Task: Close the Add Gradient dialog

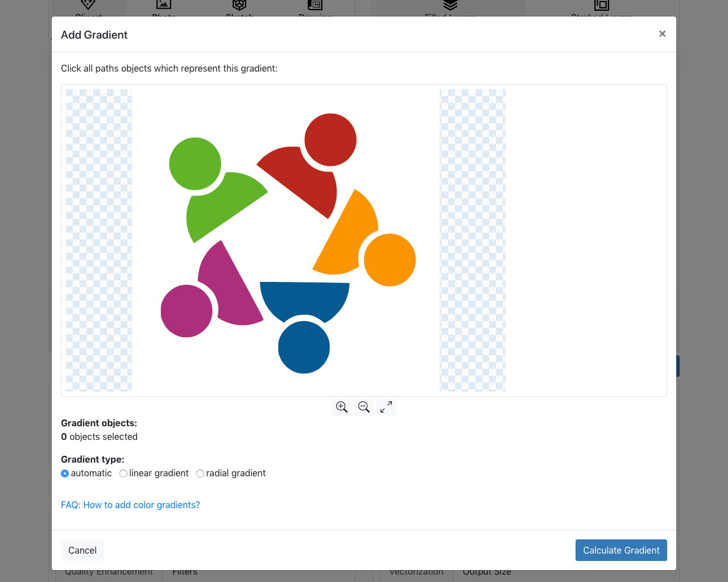Action: click(x=662, y=34)
